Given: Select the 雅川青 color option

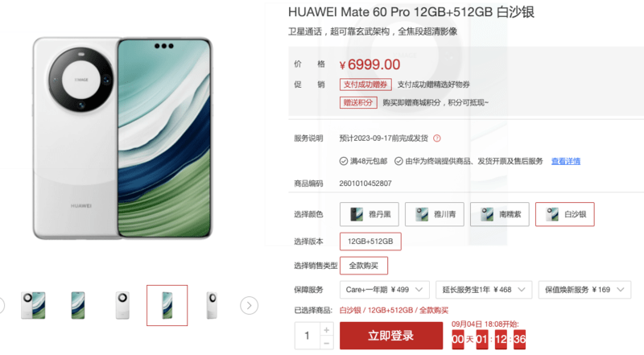Looking at the screenshot, I should point(435,214).
